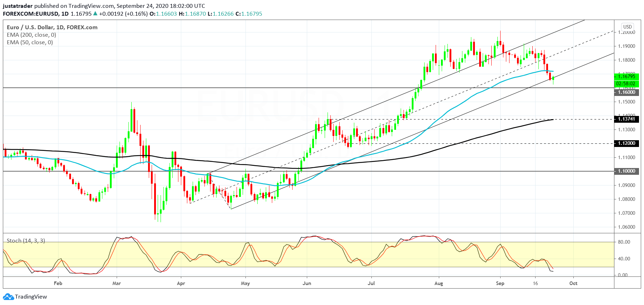The width and height of the screenshot is (644, 305).
Task: Click the 1.15000 price scale value
Action: click(x=627, y=102)
